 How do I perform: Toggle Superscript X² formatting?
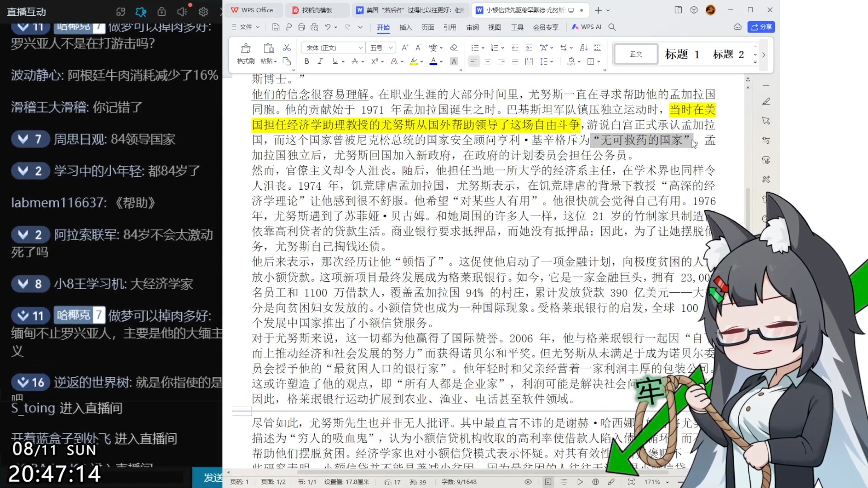tap(374, 61)
